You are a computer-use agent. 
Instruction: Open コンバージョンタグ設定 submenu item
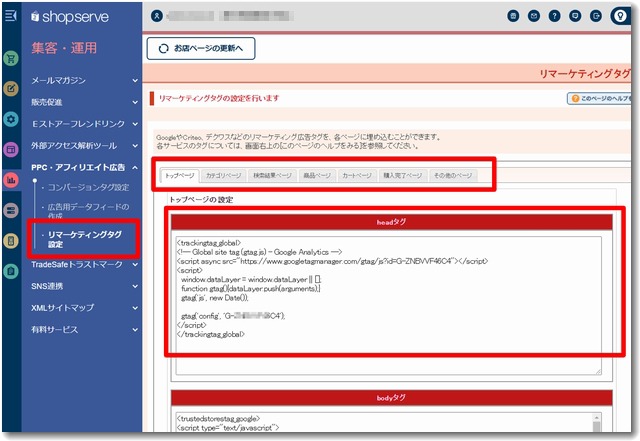[89, 187]
